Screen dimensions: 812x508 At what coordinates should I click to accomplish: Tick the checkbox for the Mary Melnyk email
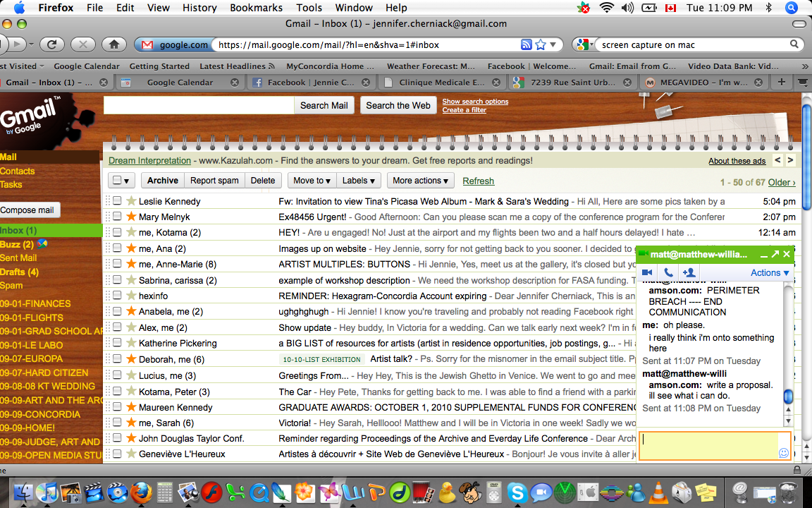click(117, 216)
